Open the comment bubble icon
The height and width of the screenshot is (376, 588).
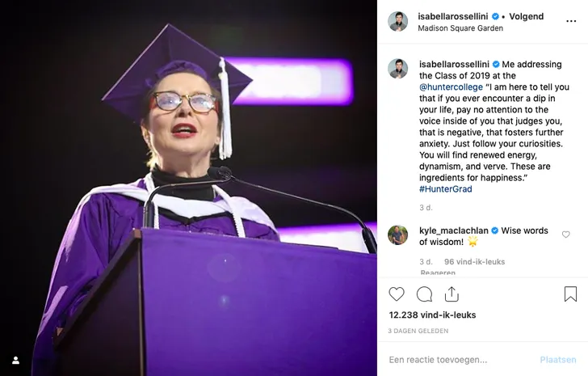(424, 294)
